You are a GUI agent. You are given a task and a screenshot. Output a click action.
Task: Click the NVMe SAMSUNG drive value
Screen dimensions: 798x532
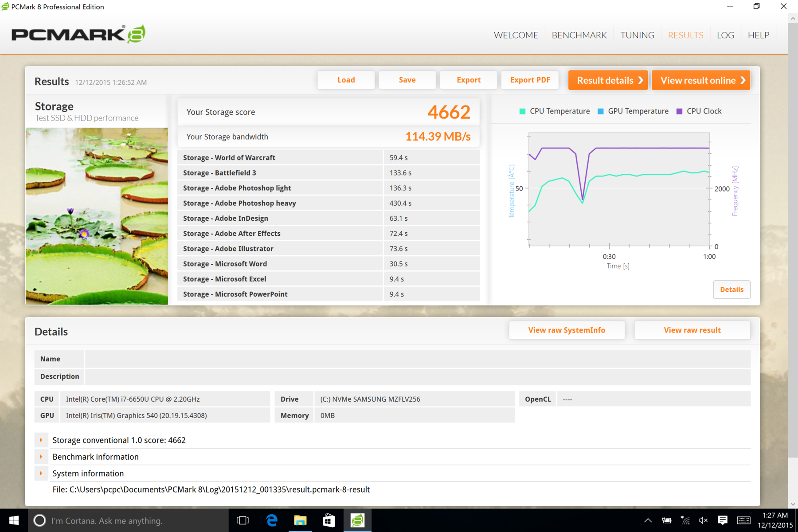370,399
